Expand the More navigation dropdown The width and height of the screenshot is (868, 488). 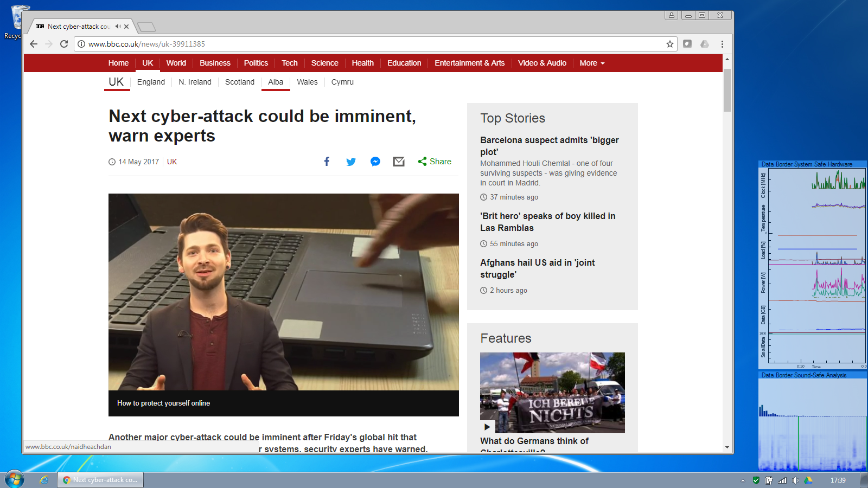(x=592, y=63)
